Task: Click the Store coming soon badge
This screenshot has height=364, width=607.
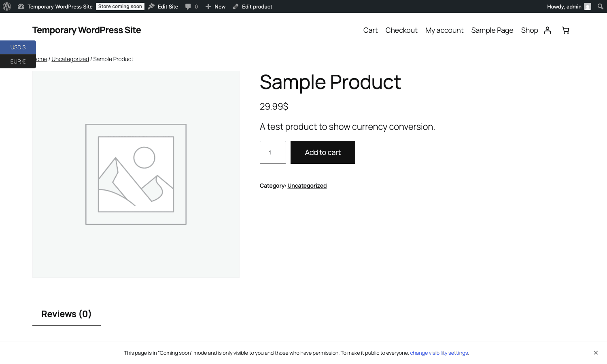Action: [x=120, y=6]
